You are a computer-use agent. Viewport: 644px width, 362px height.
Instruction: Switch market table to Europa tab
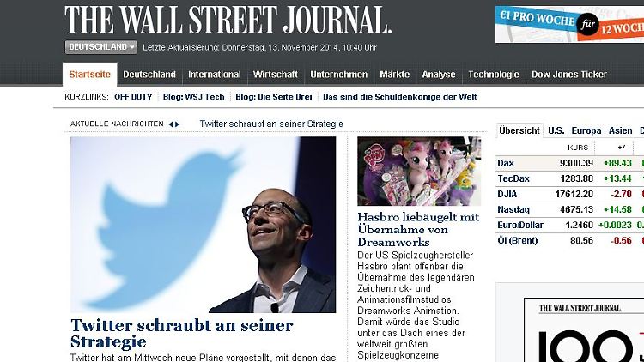(x=586, y=130)
